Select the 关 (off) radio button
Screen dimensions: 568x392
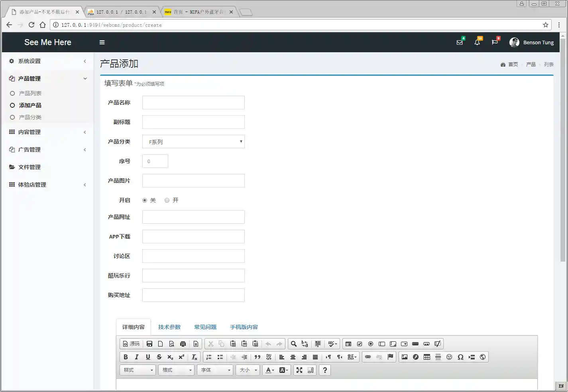tap(145, 200)
